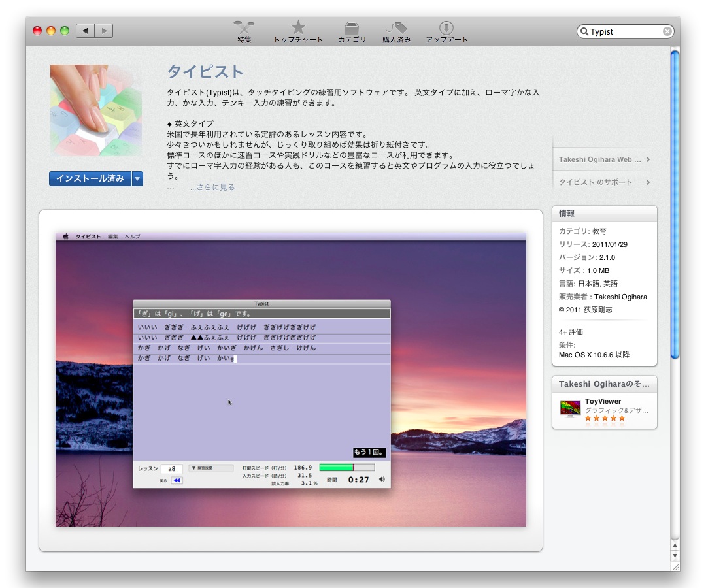The image size is (706, 588).
Task: Click the Typist app screenshot preview
Action: 291,379
